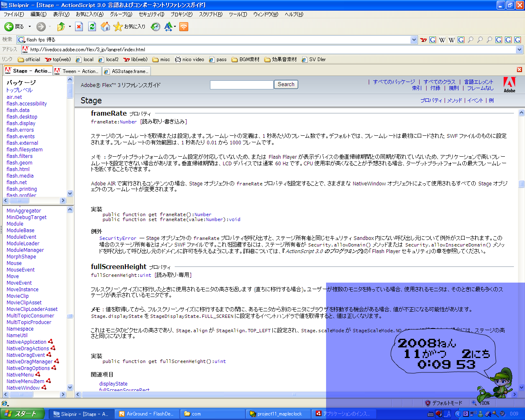Close the current tab with red X
This screenshot has width=525, height=420.
coord(519,70)
